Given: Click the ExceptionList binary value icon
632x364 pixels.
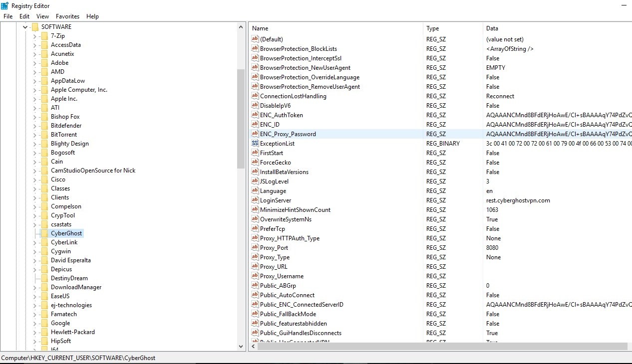Looking at the screenshot, I should tap(255, 144).
